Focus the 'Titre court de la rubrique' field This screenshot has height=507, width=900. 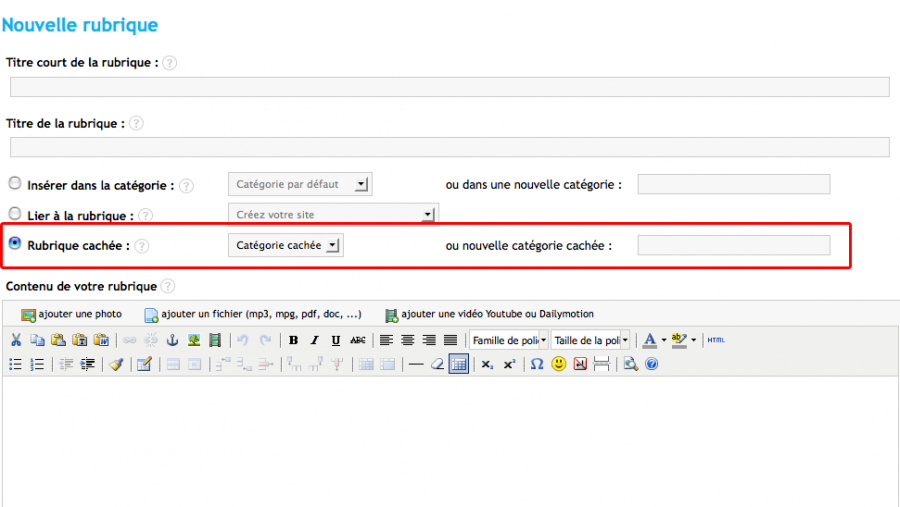(x=450, y=87)
